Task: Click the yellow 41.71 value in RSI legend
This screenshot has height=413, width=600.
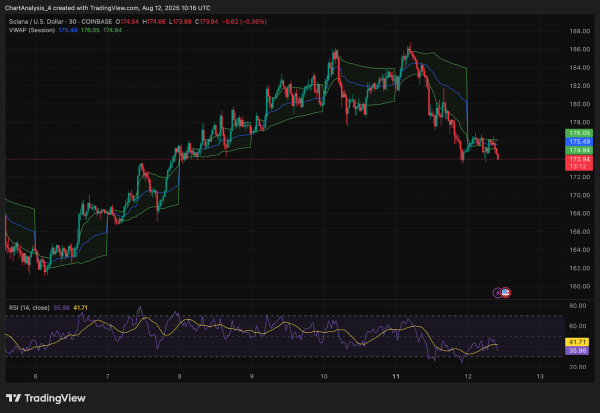Action: [80, 308]
